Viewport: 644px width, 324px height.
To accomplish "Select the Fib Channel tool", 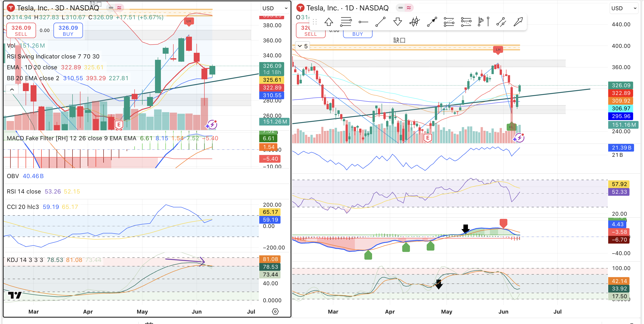I will (466, 22).
